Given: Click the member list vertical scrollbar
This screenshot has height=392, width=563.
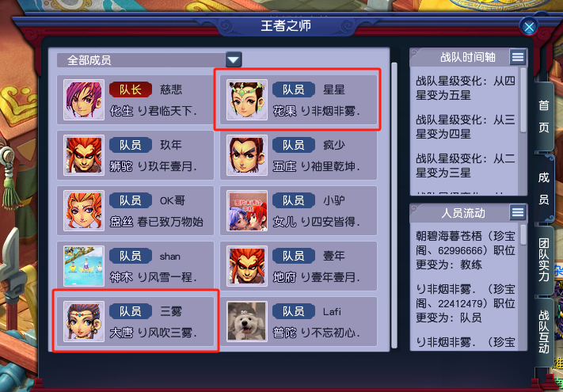Looking at the screenshot, I should pyautogui.click(x=394, y=205).
